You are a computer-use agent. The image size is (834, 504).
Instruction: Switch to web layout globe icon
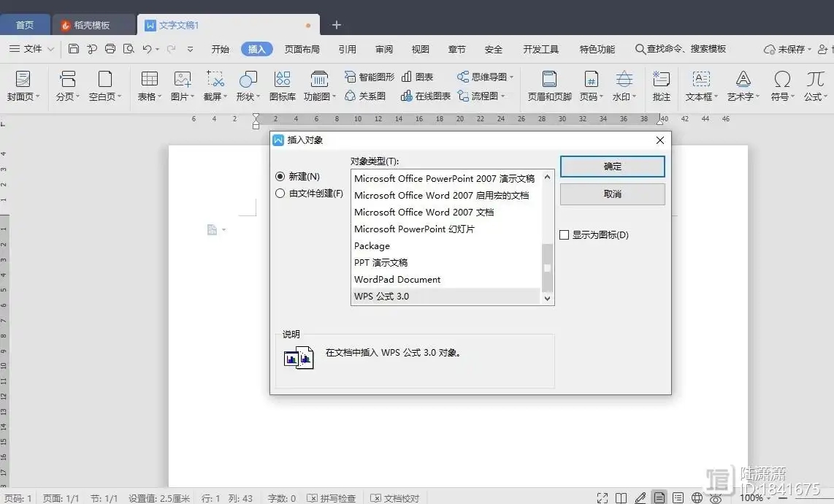click(x=697, y=498)
